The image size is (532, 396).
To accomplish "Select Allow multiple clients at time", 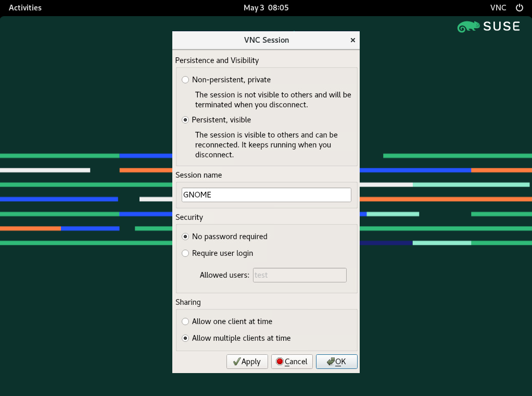I will point(185,338).
